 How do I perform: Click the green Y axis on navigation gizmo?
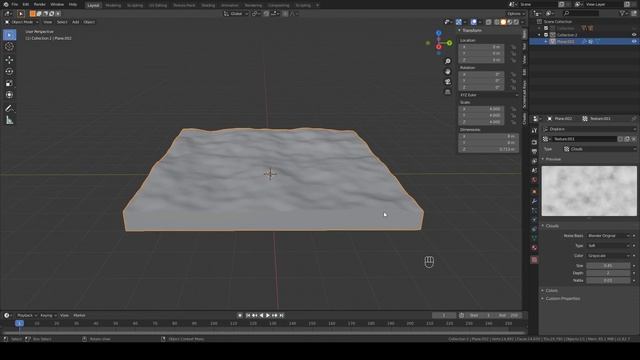click(x=449, y=43)
